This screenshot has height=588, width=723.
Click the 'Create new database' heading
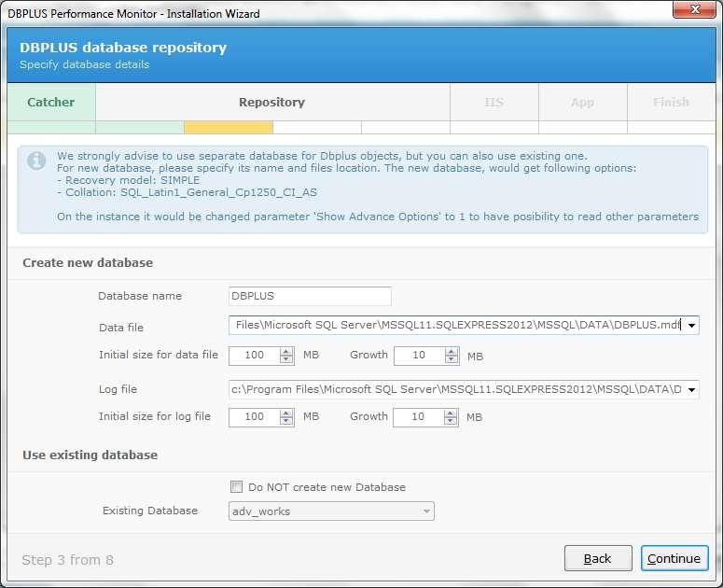point(88,263)
